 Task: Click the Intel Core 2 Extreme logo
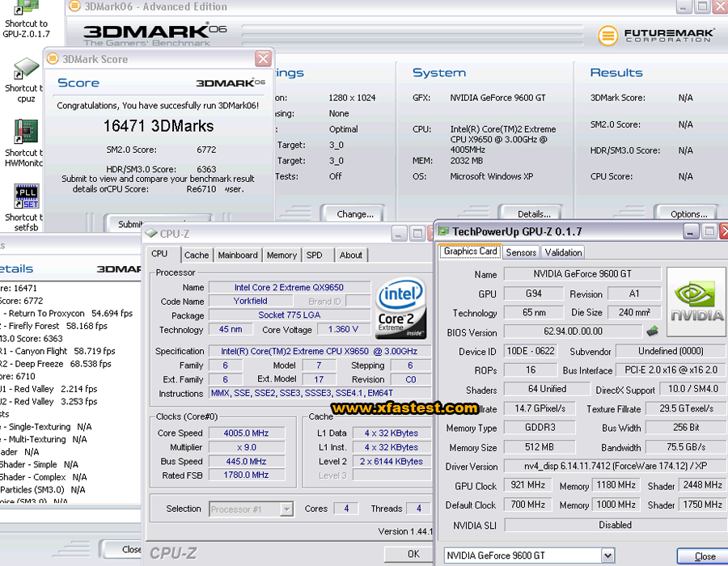point(401,310)
